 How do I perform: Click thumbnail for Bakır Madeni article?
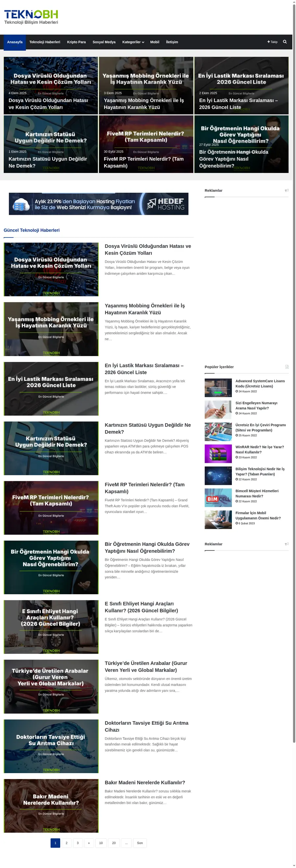[51, 806]
